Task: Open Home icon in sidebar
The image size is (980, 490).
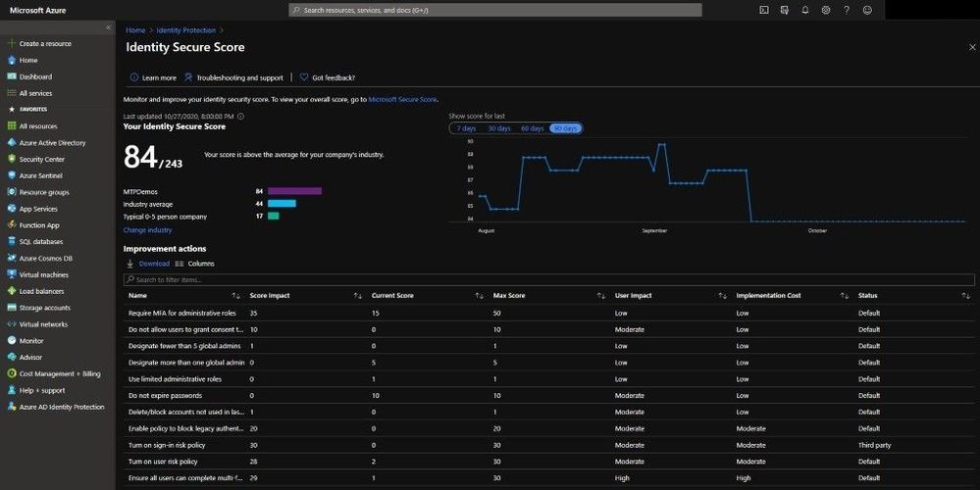Action: click(x=11, y=60)
